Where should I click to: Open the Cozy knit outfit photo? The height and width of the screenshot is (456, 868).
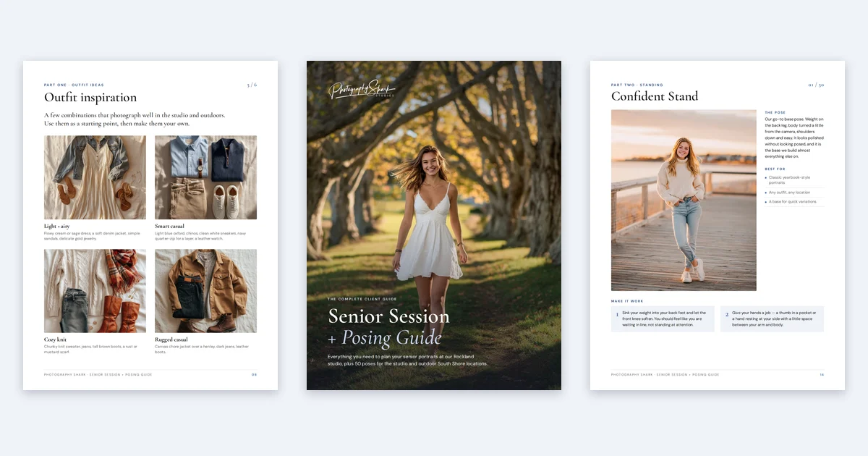[95, 291]
